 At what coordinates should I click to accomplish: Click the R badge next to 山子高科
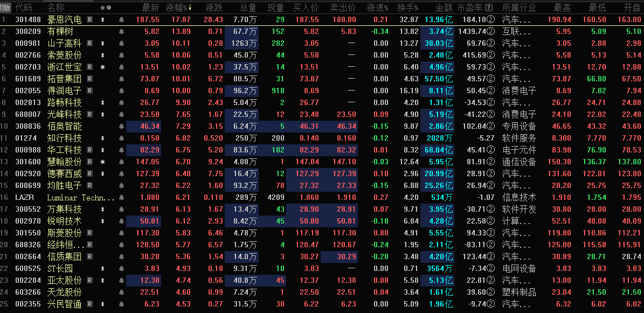89,44
